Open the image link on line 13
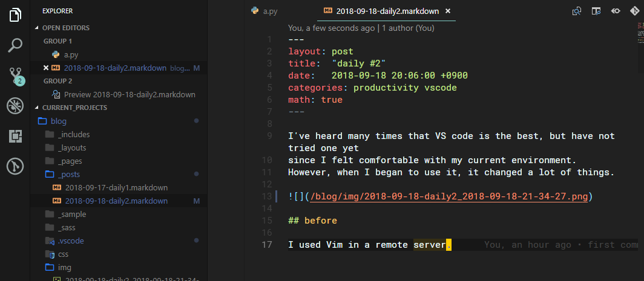 pyautogui.click(x=449, y=196)
